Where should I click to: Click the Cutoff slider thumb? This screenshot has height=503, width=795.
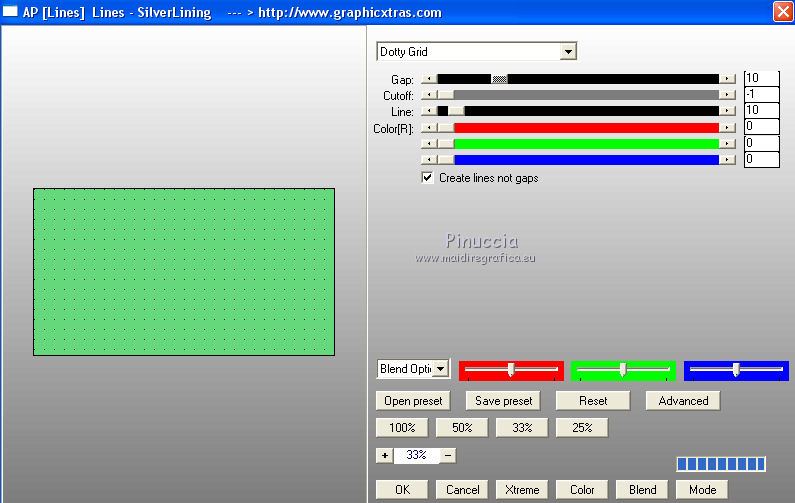tap(446, 95)
